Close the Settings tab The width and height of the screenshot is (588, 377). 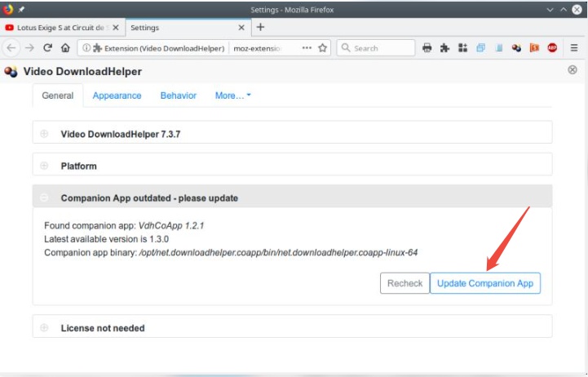241,28
